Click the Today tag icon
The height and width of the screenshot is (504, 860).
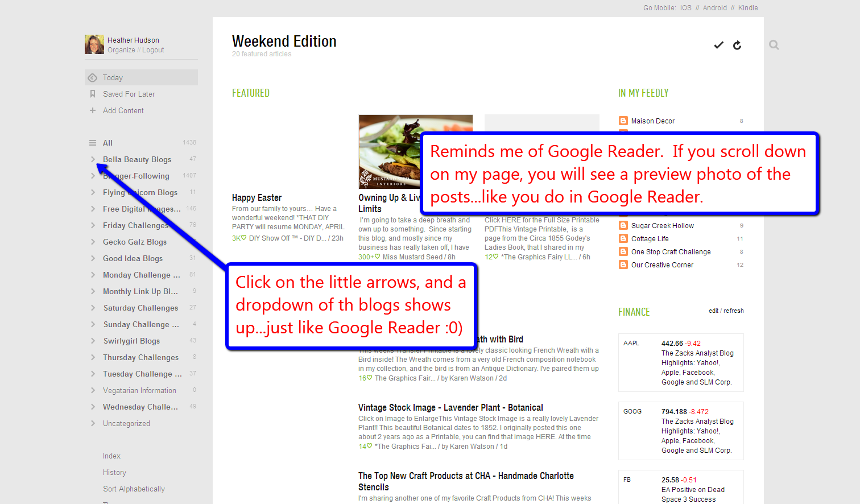(93, 77)
